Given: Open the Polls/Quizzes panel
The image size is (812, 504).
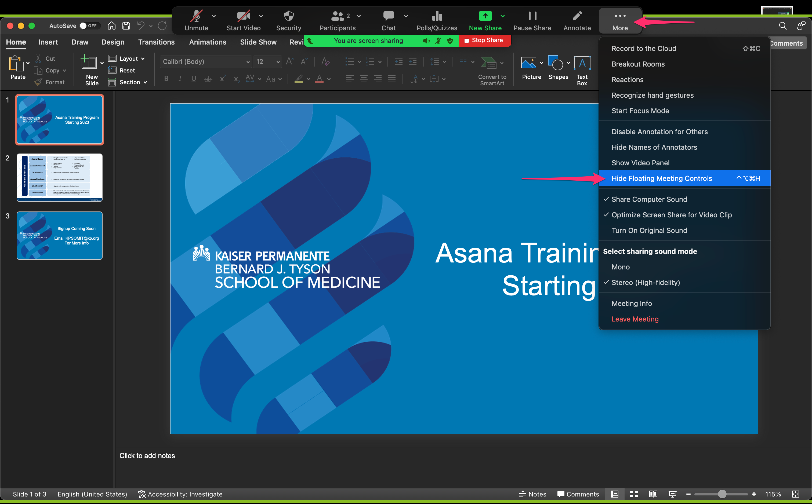Looking at the screenshot, I should click(x=437, y=21).
